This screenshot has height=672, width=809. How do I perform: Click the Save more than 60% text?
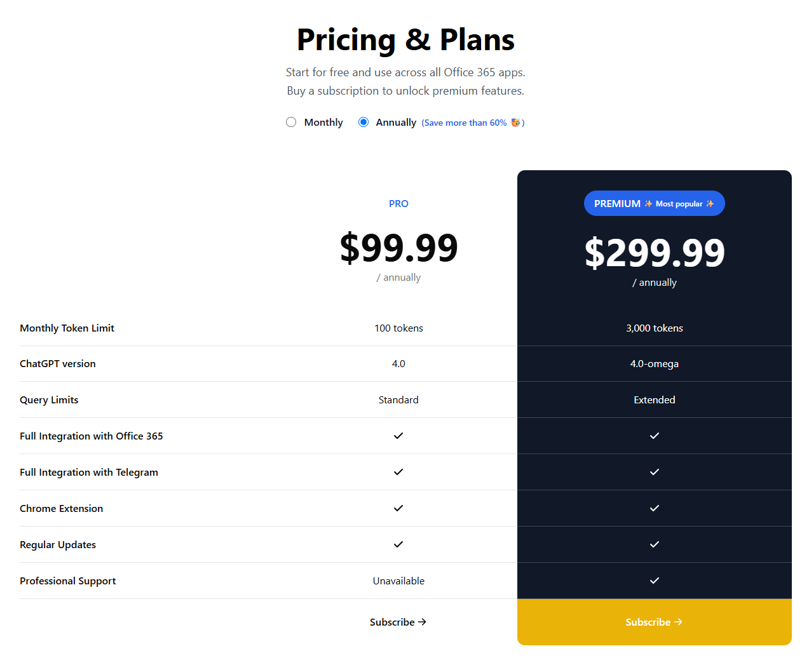point(466,123)
